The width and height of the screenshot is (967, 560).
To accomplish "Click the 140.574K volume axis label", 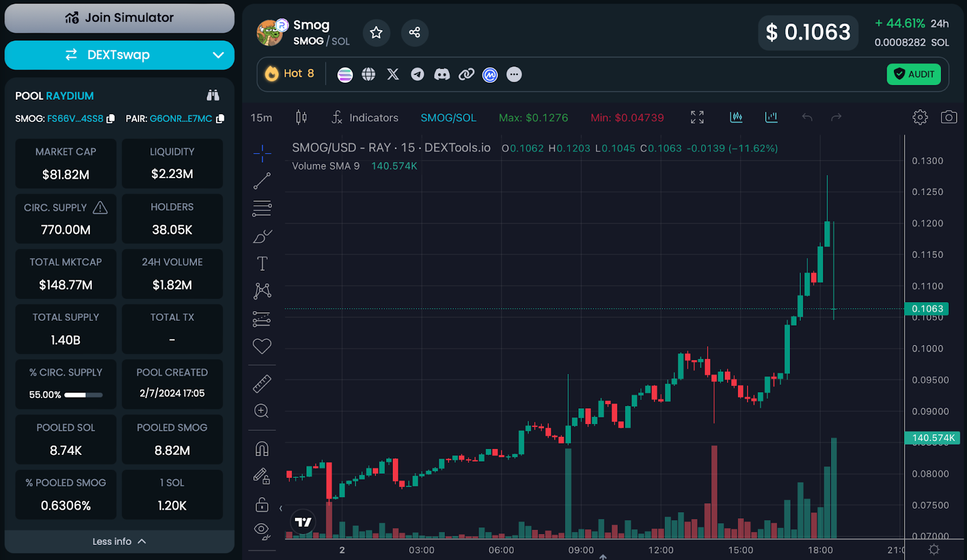I will click(x=933, y=438).
